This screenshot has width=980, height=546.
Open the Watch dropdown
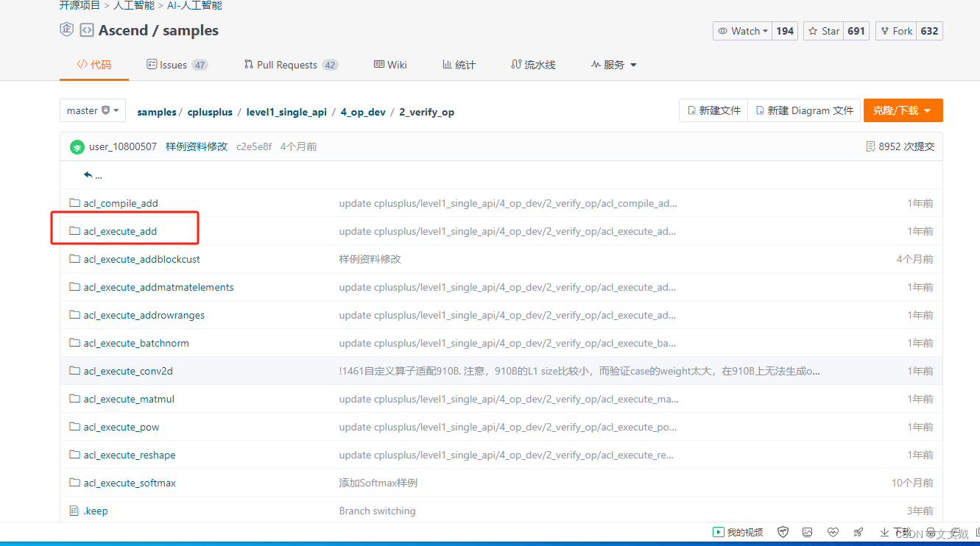tap(743, 31)
